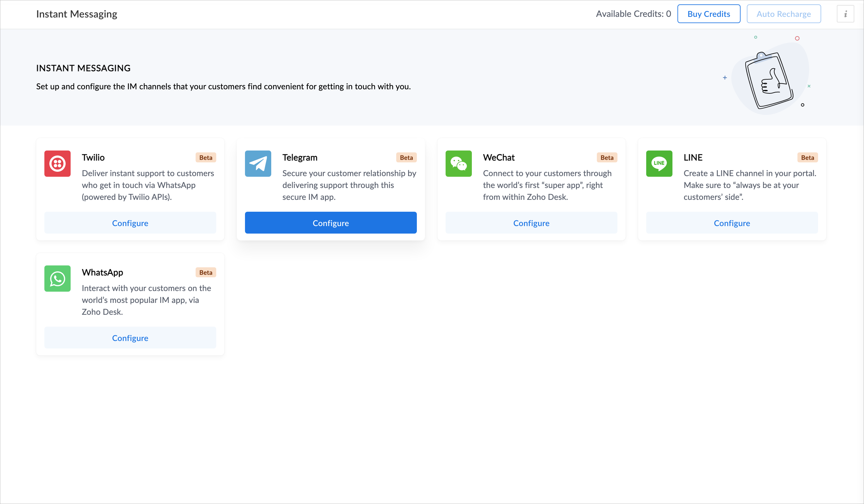864x504 pixels.
Task: Click the Telegram card title
Action: point(300,157)
